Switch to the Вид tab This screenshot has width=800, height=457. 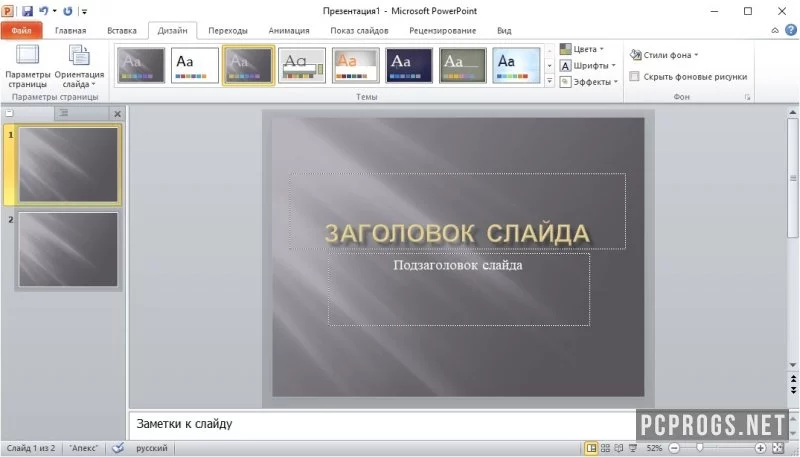click(504, 31)
